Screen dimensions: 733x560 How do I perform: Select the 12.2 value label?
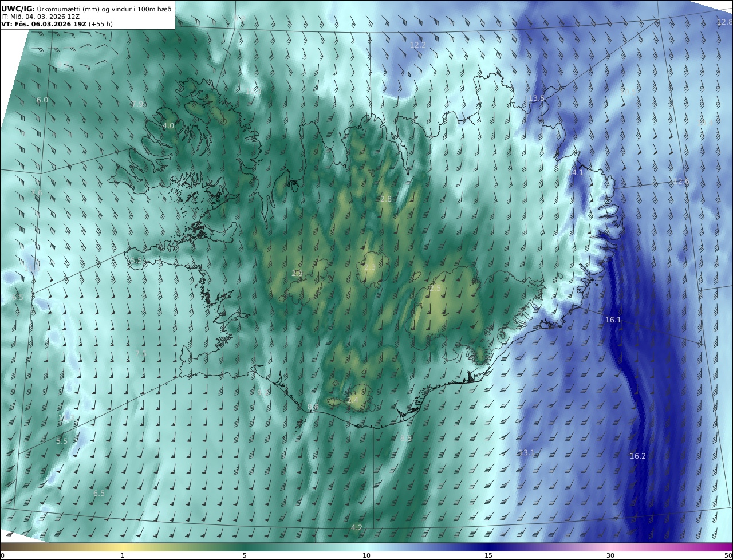(418, 45)
